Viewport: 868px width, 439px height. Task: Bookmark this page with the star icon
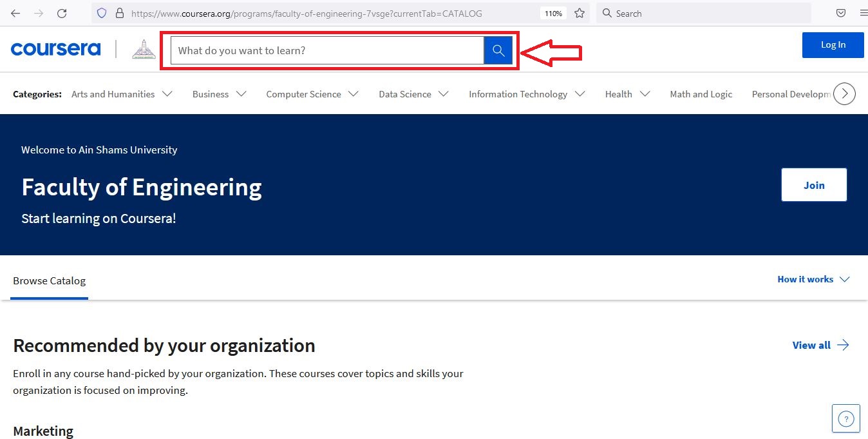580,14
